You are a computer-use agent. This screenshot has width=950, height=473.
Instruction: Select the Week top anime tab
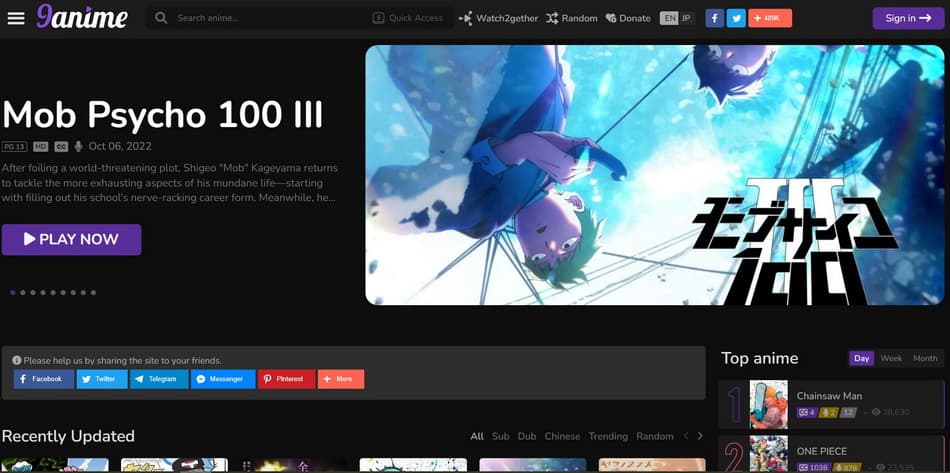(890, 358)
